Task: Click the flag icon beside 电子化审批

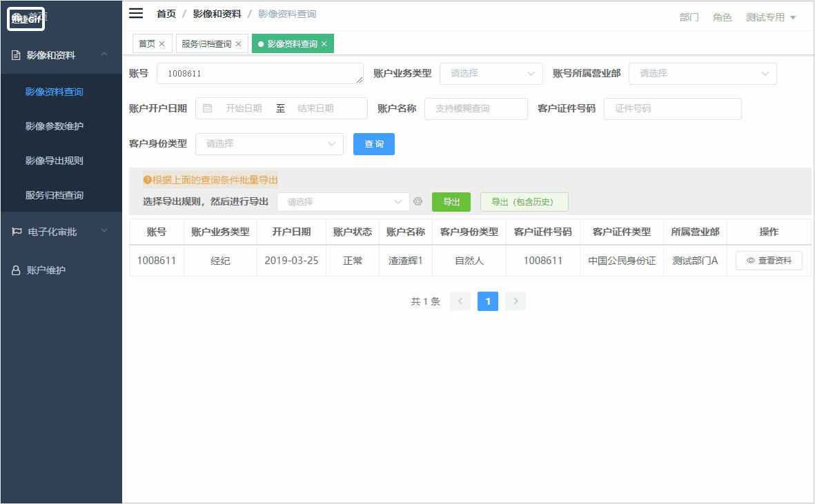Action: pos(17,232)
